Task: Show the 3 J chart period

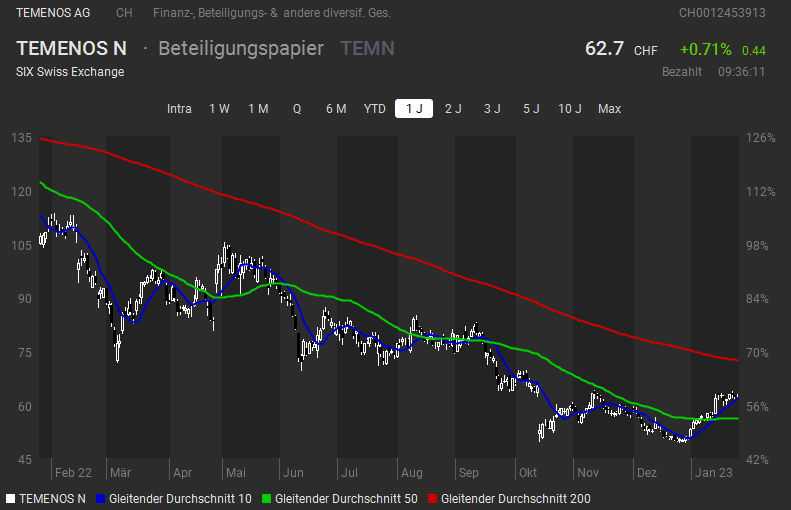Action: (x=492, y=109)
